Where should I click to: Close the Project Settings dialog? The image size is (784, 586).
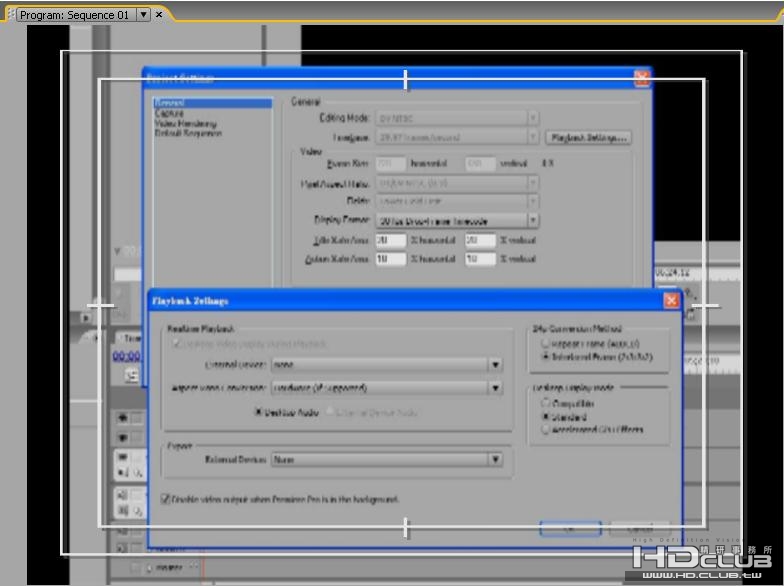(641, 78)
